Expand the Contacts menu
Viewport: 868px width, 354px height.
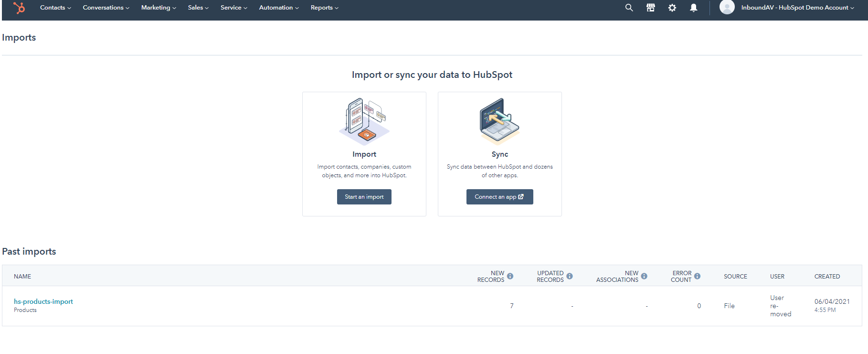pos(55,8)
